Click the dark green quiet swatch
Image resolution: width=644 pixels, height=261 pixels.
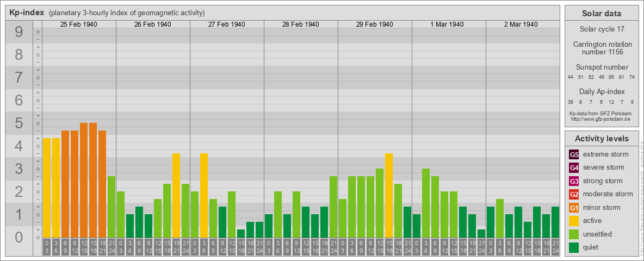coord(574,247)
